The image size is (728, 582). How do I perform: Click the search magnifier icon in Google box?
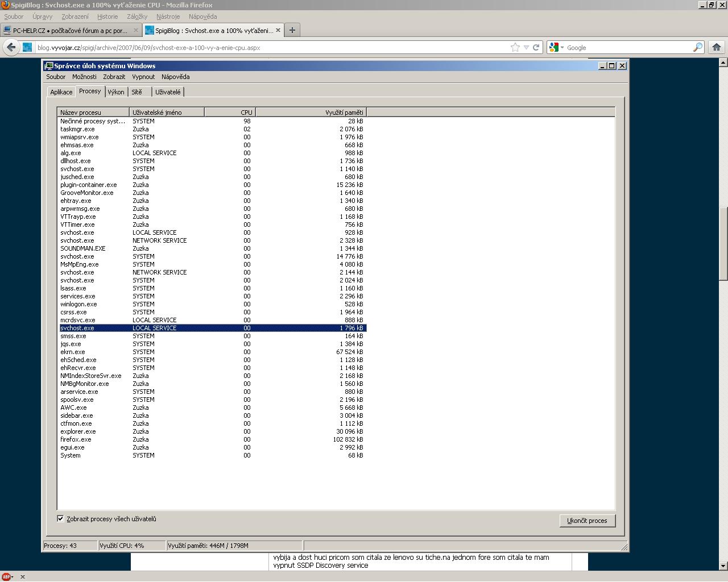click(x=697, y=48)
